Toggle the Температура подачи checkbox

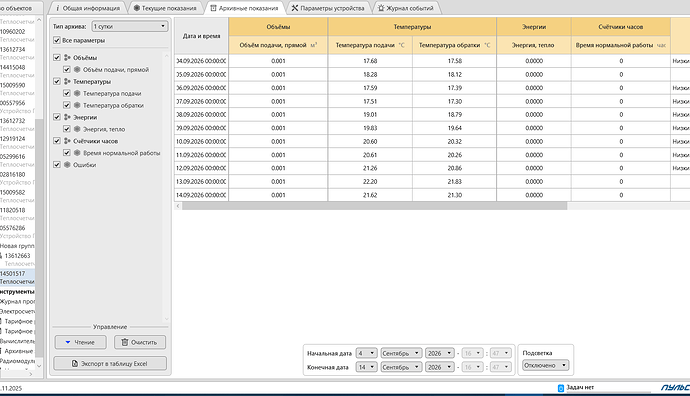coord(66,93)
